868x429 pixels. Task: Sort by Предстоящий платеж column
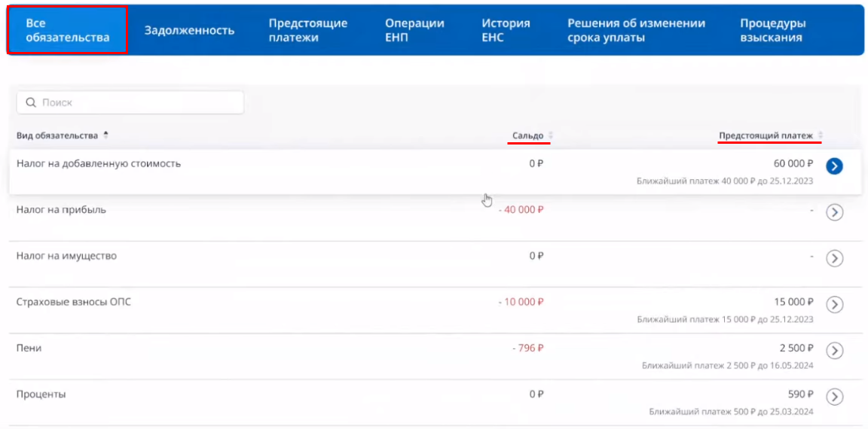766,135
